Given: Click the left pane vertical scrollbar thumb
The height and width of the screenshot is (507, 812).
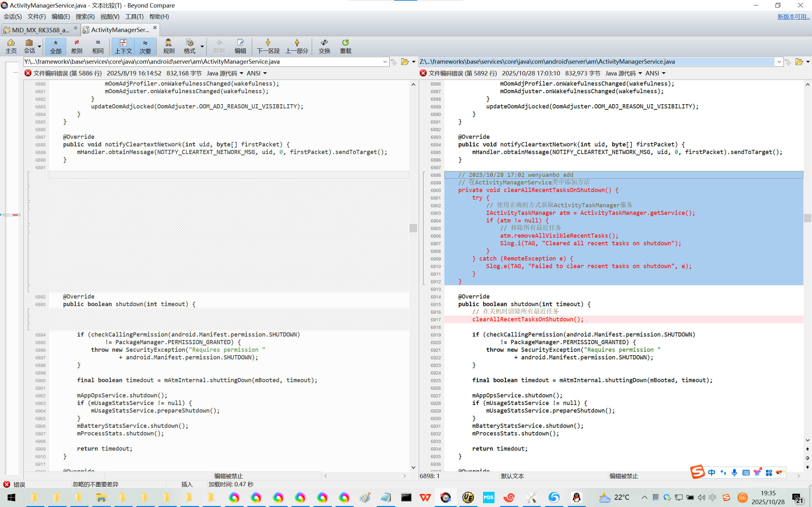Looking at the screenshot, I should (x=413, y=228).
